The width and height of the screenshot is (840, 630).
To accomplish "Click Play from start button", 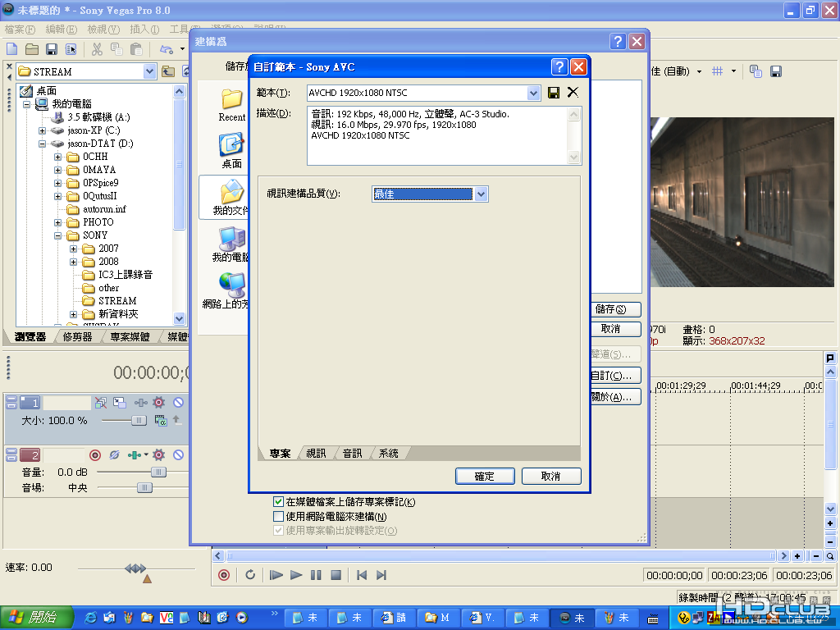I will click(x=276, y=575).
